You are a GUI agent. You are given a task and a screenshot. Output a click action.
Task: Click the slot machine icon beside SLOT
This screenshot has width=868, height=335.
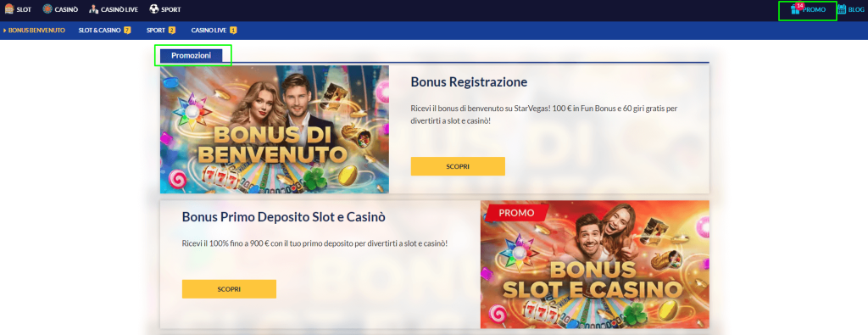point(9,8)
